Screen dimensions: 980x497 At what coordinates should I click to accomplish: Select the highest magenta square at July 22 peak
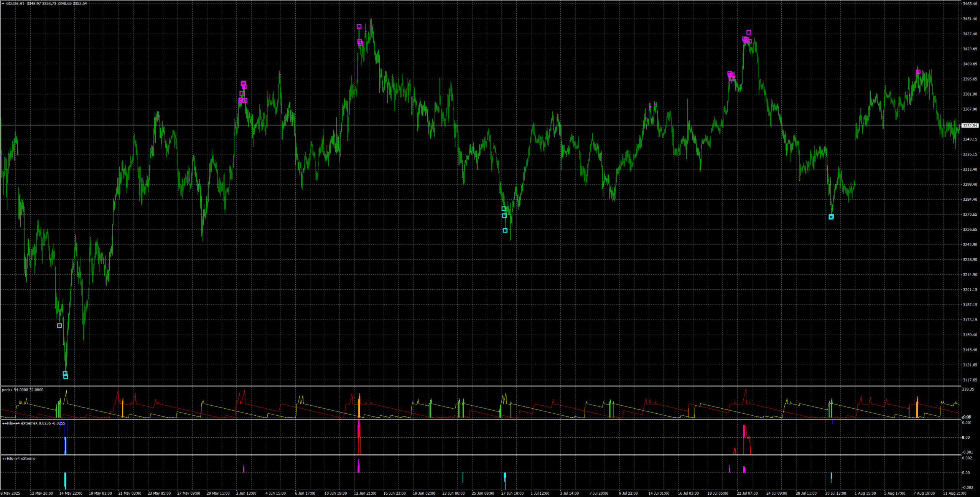tap(749, 33)
